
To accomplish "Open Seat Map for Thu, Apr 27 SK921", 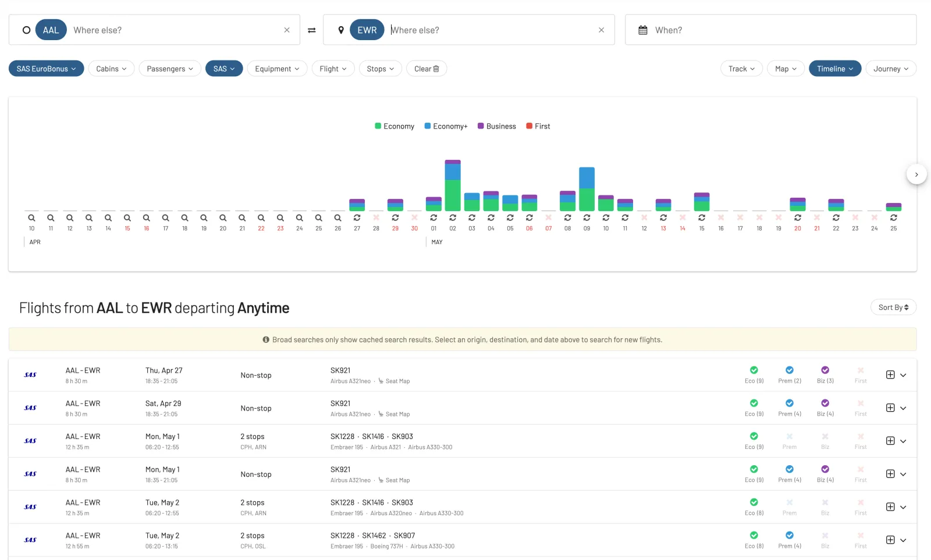I will pos(394,381).
